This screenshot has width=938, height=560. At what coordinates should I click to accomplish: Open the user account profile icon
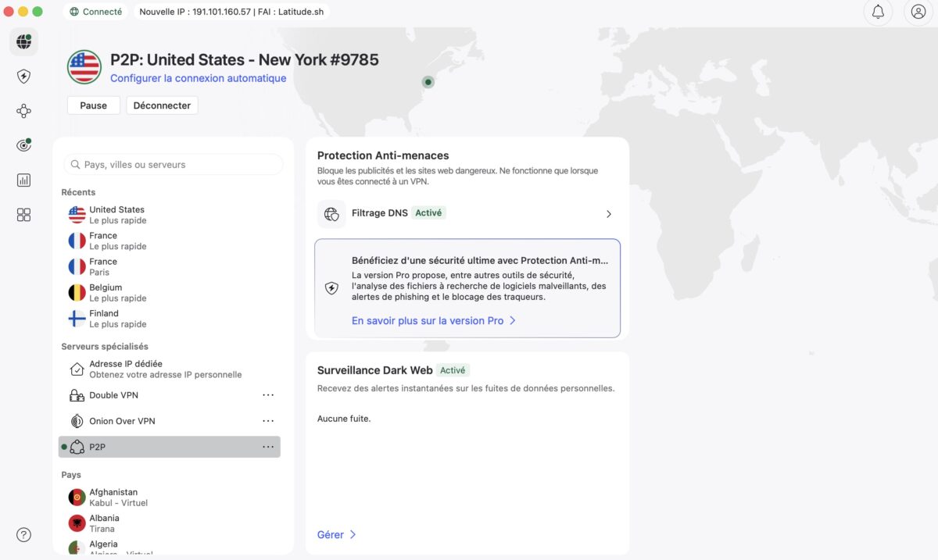tap(918, 12)
